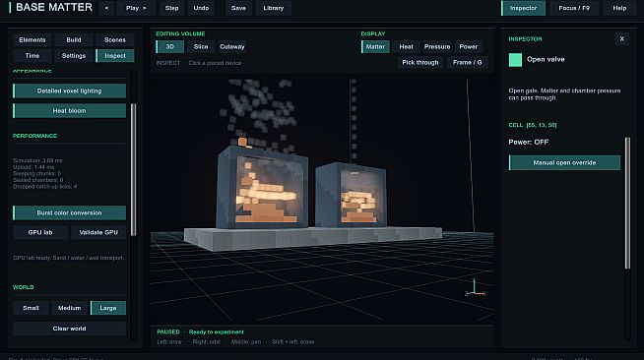Click the BASE MATTER title
This screenshot has width=644, height=360.
pos(54,8)
